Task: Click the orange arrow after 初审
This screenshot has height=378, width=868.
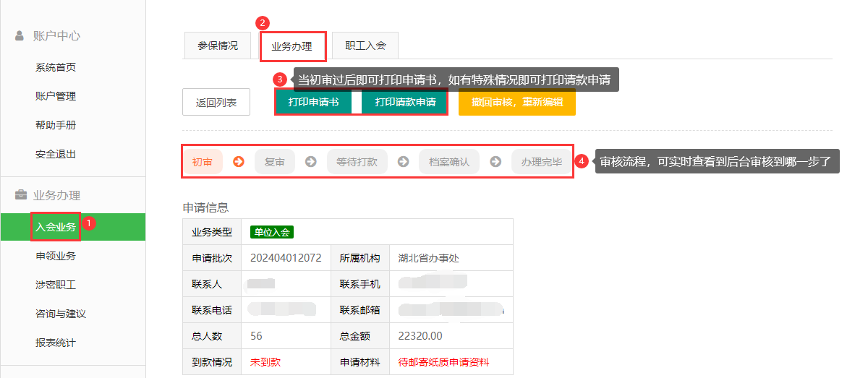Action: [x=238, y=162]
